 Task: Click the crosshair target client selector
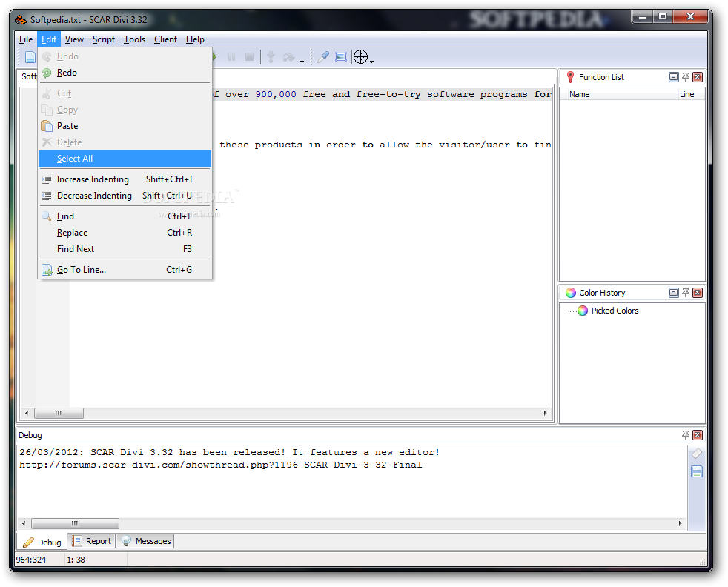361,57
